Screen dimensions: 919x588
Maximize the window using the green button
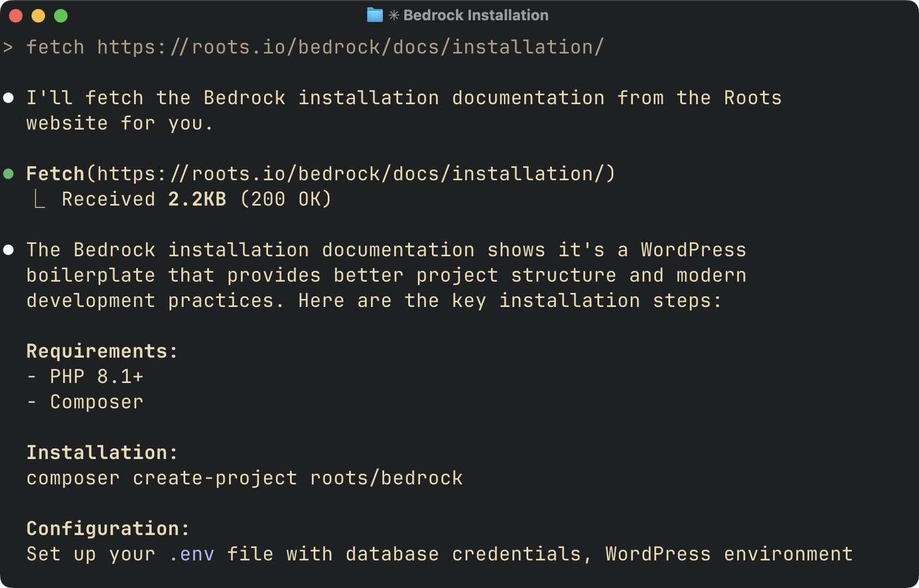click(x=61, y=16)
